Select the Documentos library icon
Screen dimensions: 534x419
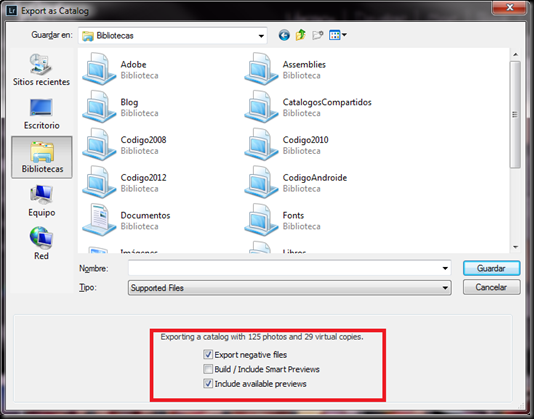click(x=99, y=220)
